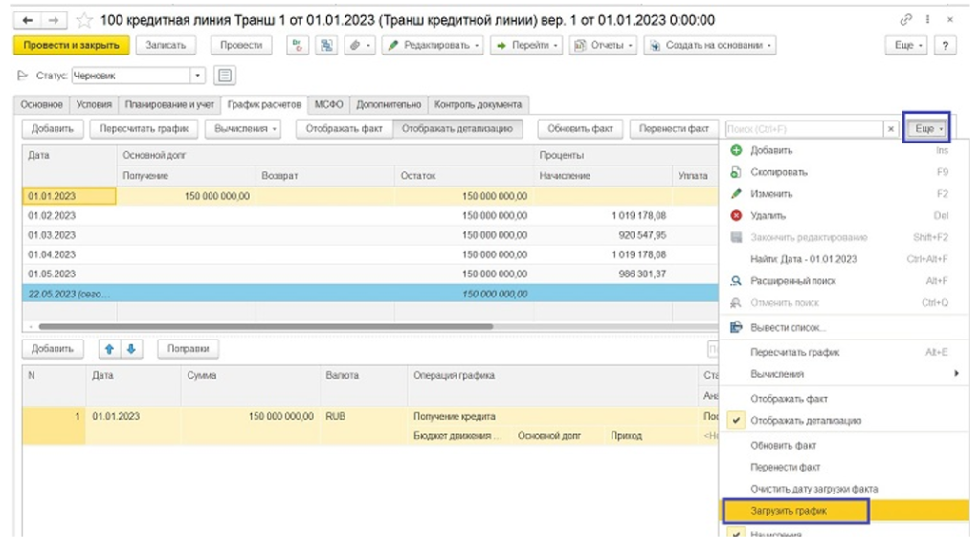Open the highlighted Еще menu button
This screenshot has width=980, height=549.
[927, 129]
